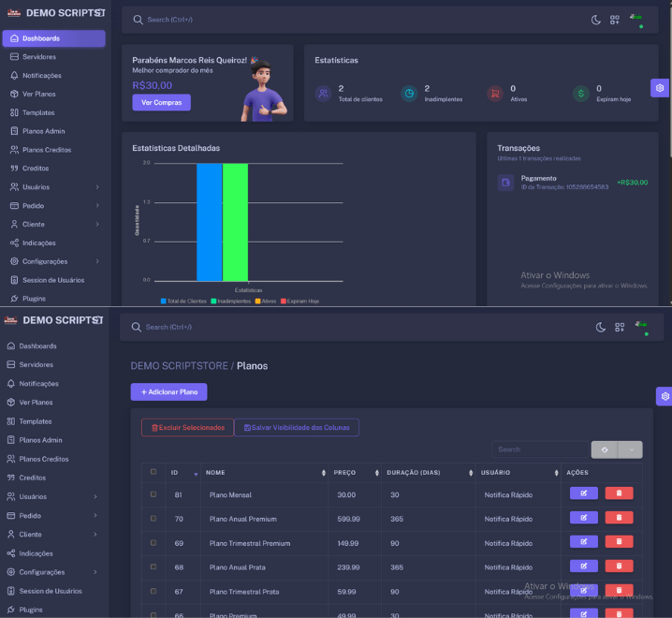Sort the table by Preço column
672x618 pixels.
(354, 472)
